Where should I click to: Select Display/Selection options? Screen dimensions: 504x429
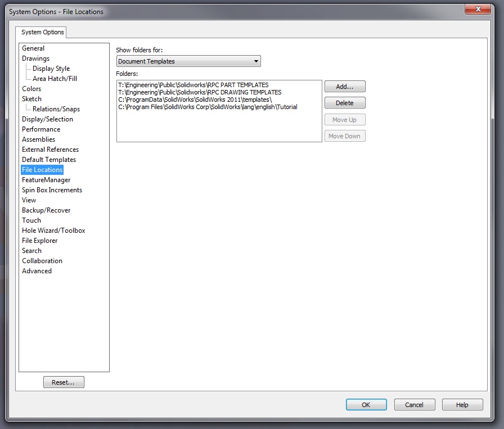click(47, 119)
